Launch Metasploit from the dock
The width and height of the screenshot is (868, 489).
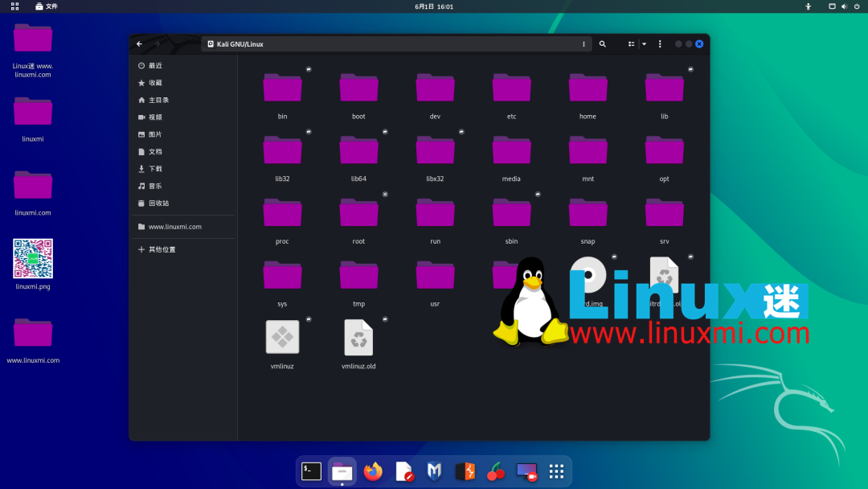tap(435, 471)
